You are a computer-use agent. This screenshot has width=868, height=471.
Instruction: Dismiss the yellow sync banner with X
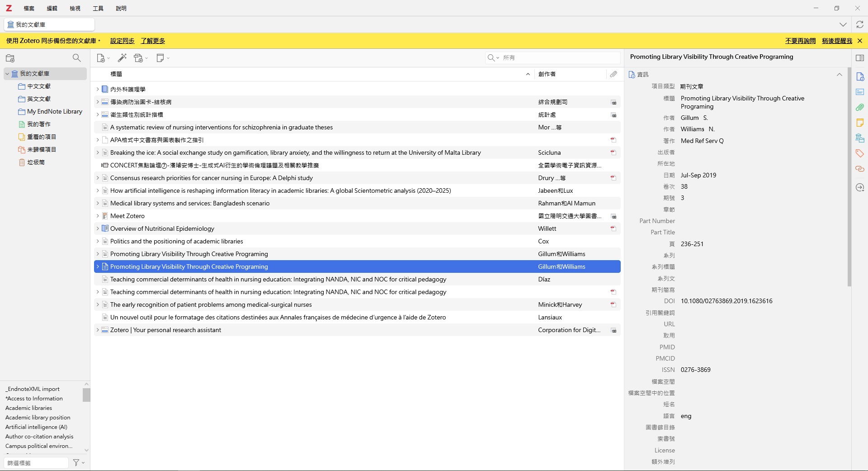tap(860, 41)
